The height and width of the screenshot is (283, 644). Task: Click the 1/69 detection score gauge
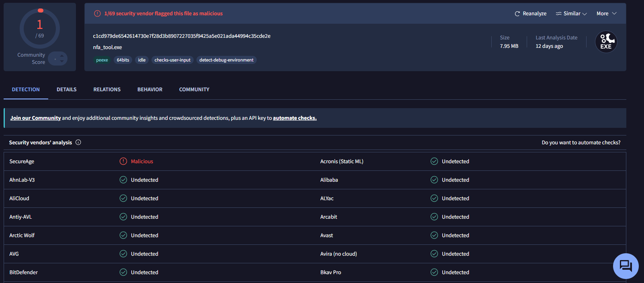pyautogui.click(x=40, y=29)
